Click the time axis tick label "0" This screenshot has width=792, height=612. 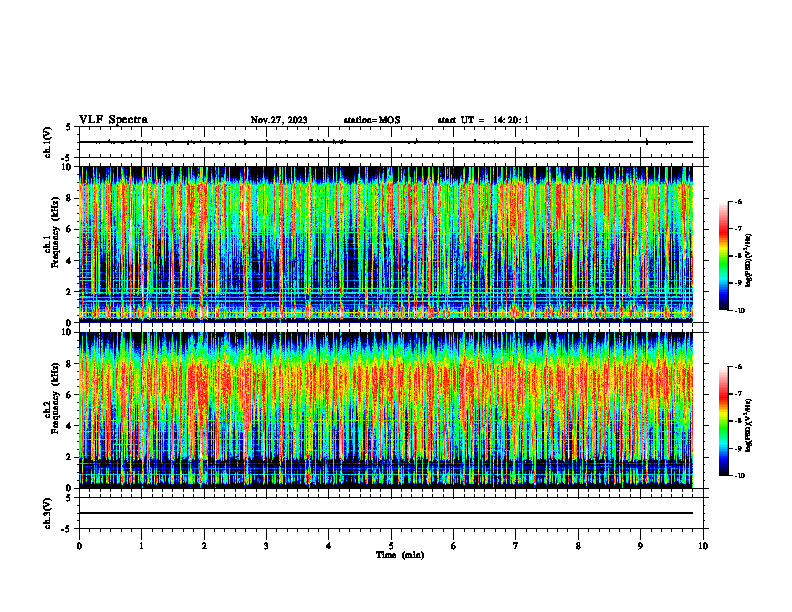click(79, 546)
